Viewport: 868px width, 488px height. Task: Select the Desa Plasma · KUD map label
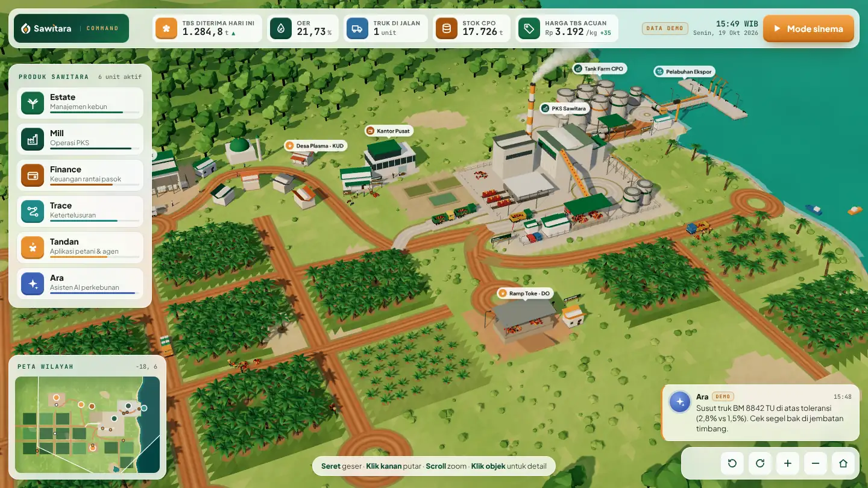click(x=315, y=146)
